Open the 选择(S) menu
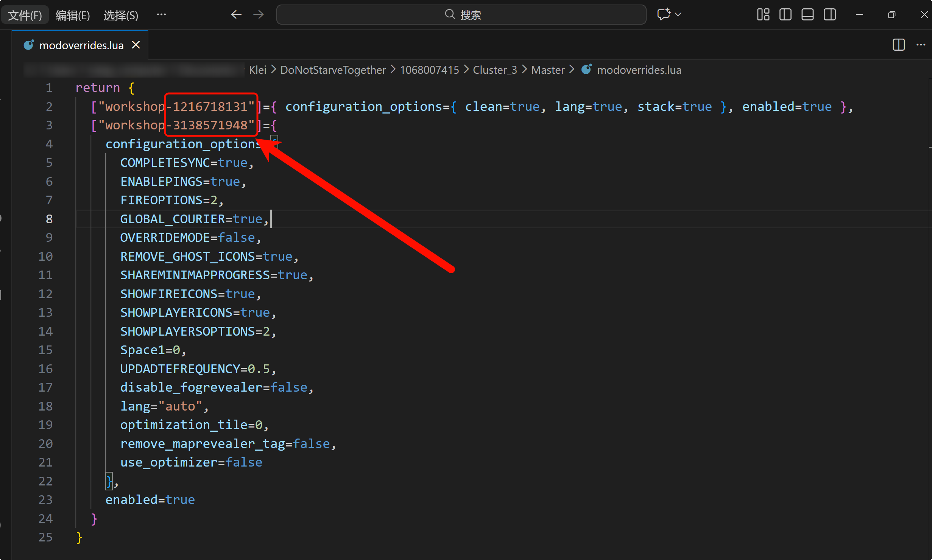Image resolution: width=932 pixels, height=560 pixels. [x=121, y=15]
